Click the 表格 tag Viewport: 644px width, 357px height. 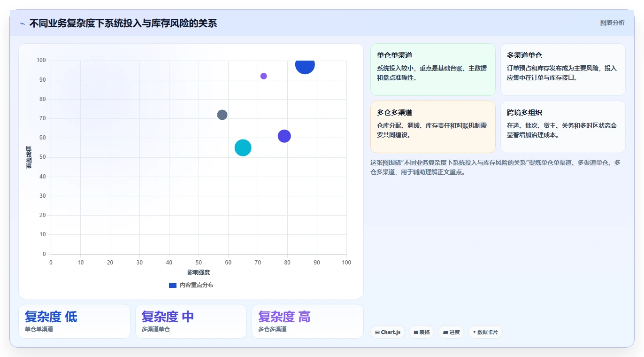(422, 332)
